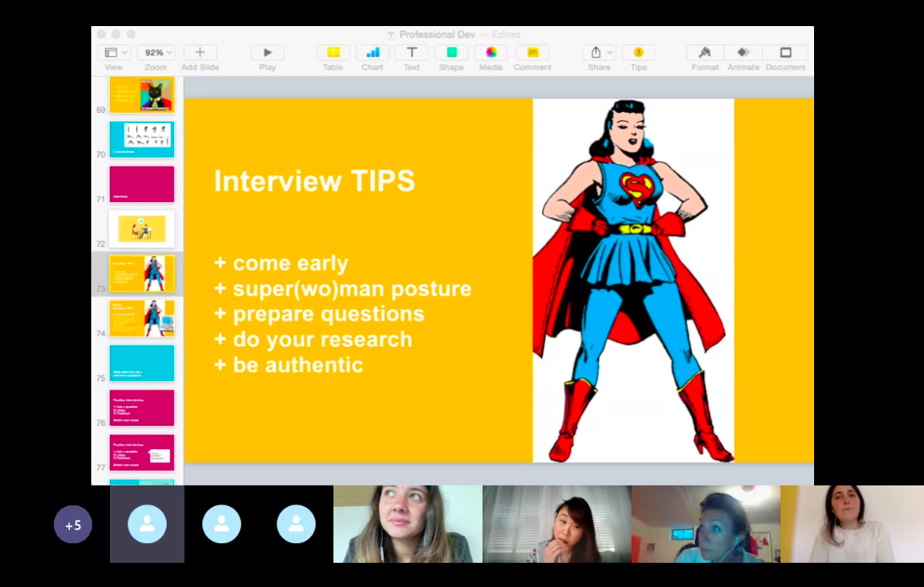Click the +5 more participants button
This screenshot has width=924, height=587.
pos(73,525)
